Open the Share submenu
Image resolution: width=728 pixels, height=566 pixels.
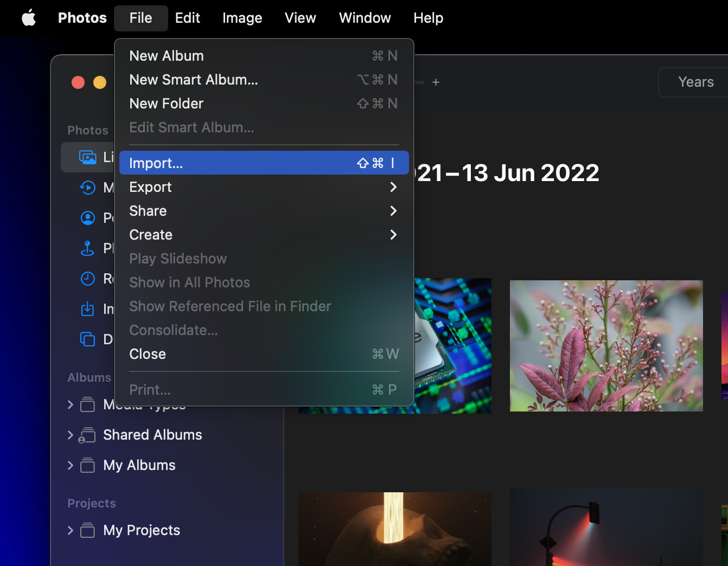tap(264, 211)
